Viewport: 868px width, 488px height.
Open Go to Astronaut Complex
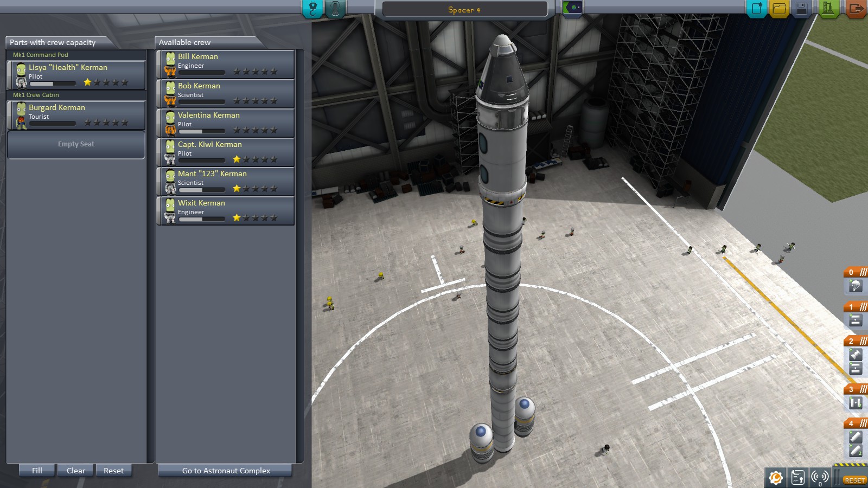(226, 471)
